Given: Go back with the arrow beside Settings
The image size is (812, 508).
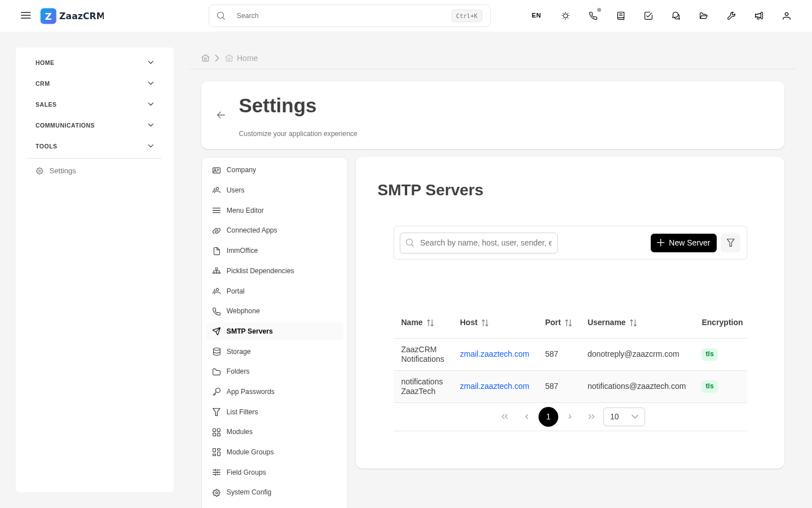Looking at the screenshot, I should (221, 115).
